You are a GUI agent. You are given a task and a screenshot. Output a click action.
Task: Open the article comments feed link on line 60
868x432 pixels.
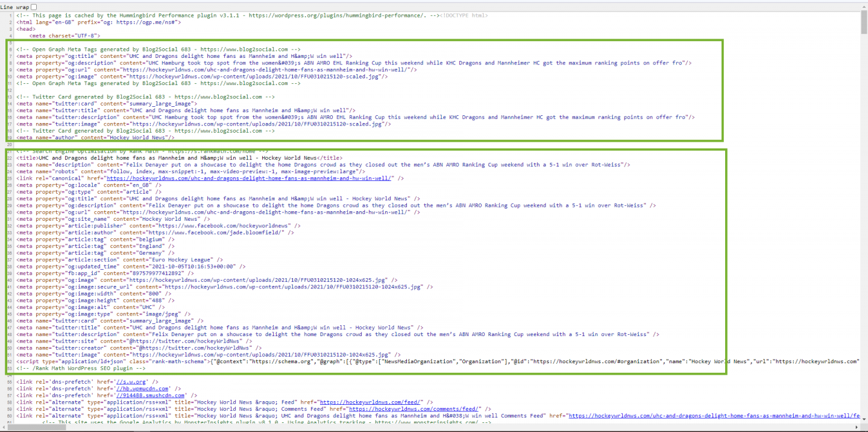(x=711, y=416)
